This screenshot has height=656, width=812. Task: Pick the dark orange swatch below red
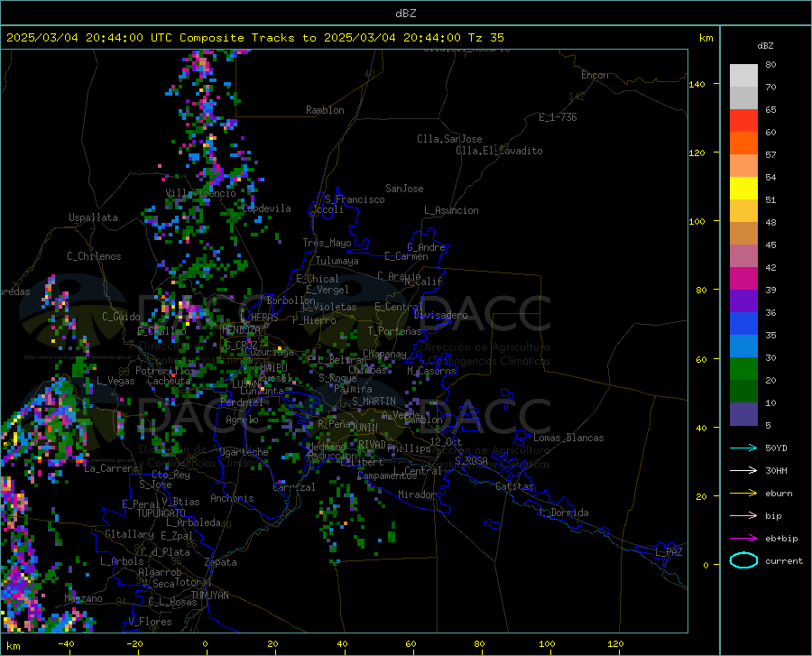click(743, 143)
